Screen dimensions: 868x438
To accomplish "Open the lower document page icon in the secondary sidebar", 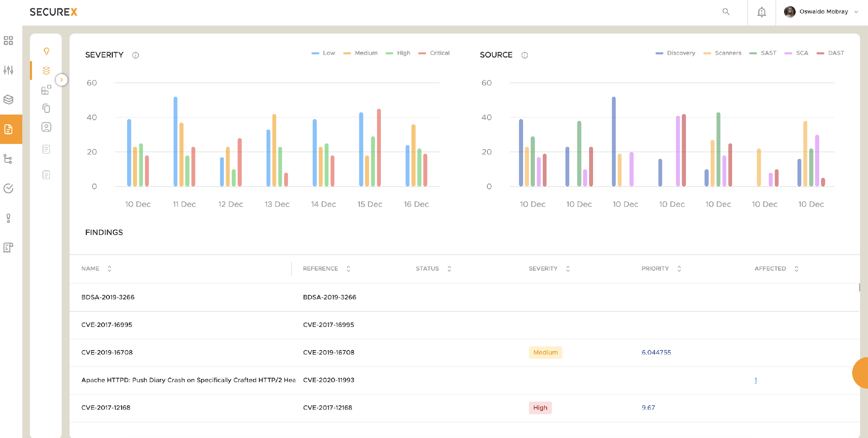I will (47, 175).
